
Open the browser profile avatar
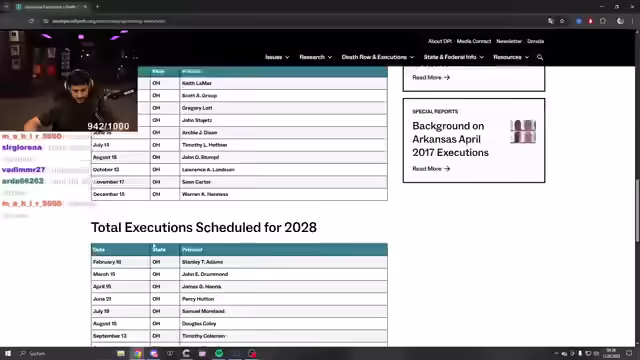[620, 21]
